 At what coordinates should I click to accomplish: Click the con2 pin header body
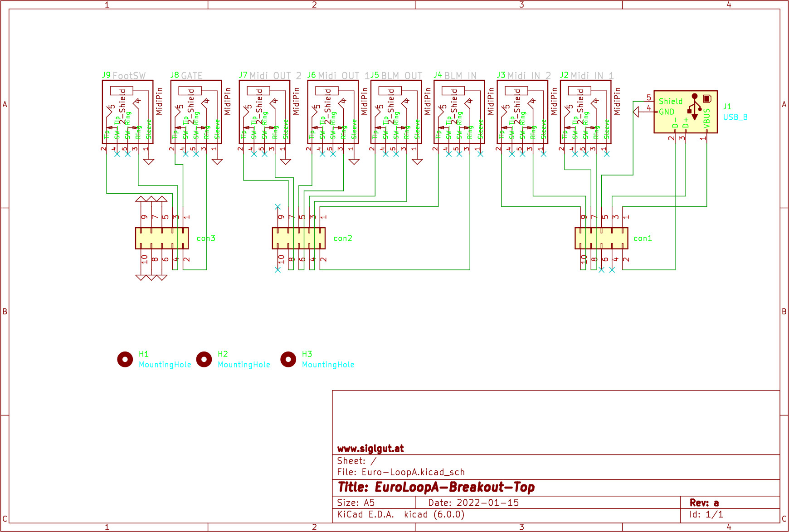pos(298,238)
